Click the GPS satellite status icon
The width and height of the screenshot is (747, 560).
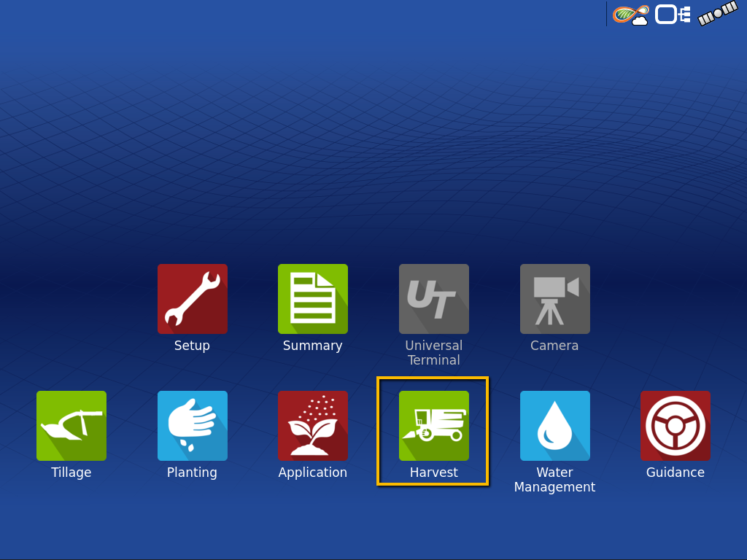[x=718, y=13]
